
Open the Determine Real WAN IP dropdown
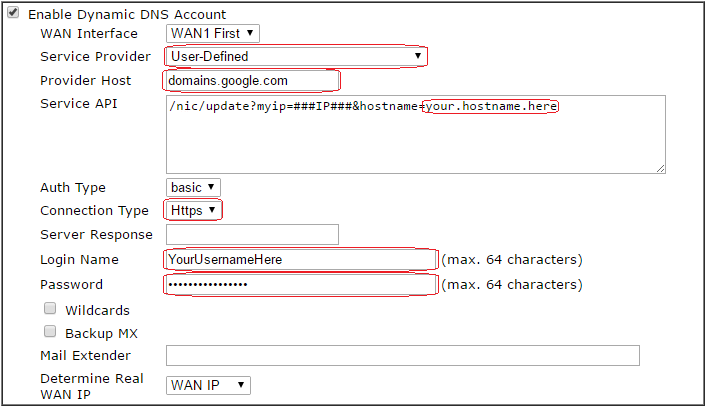click(208, 385)
